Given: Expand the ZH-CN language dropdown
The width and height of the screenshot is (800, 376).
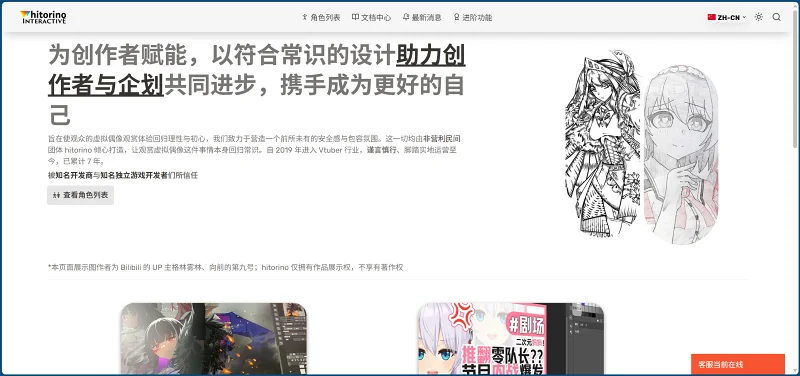Looking at the screenshot, I should click(727, 17).
